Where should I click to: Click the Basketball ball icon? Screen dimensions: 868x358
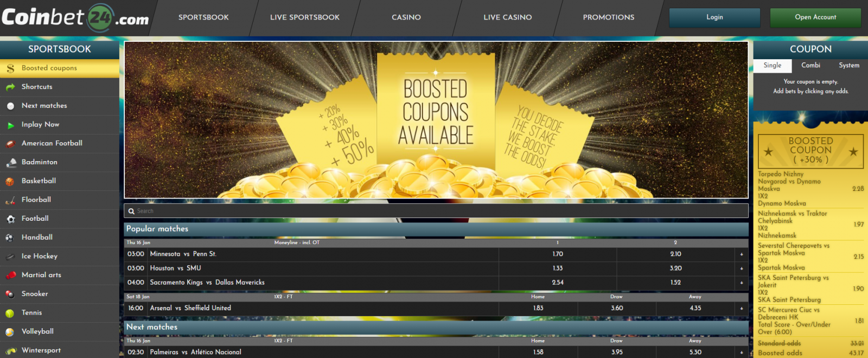pos(10,181)
